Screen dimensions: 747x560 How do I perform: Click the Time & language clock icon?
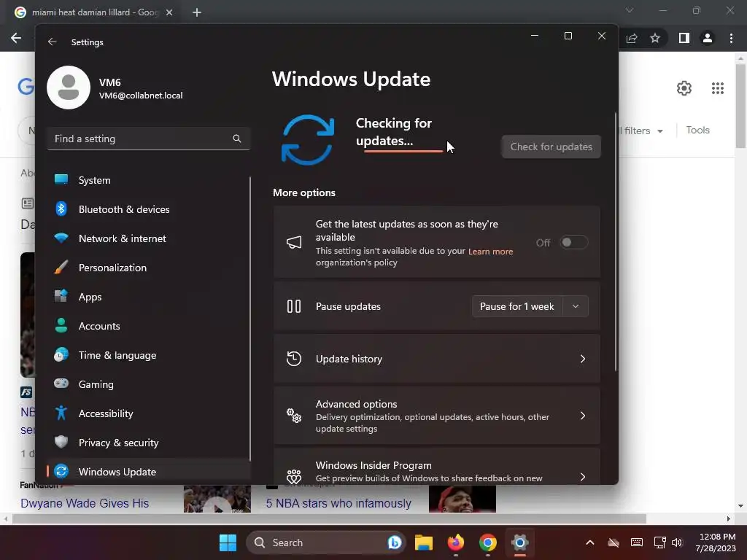61,355
